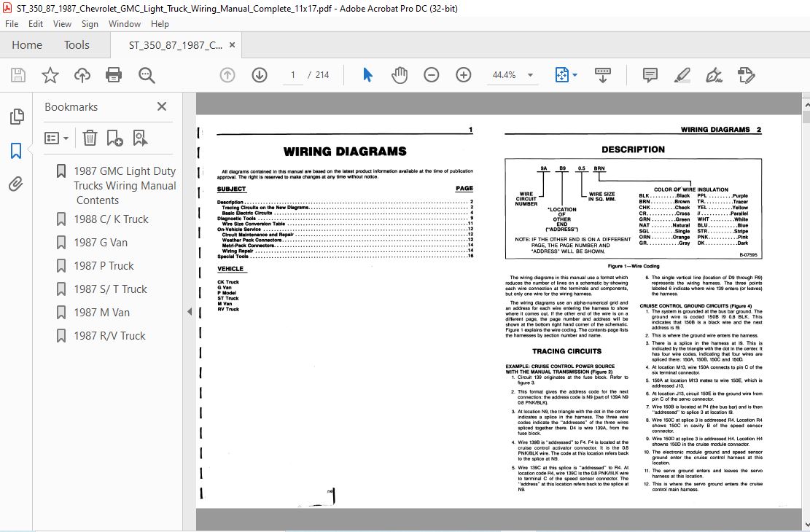The height and width of the screenshot is (532, 810).
Task: Expand the fit page options arrow
Action: pyautogui.click(x=575, y=75)
